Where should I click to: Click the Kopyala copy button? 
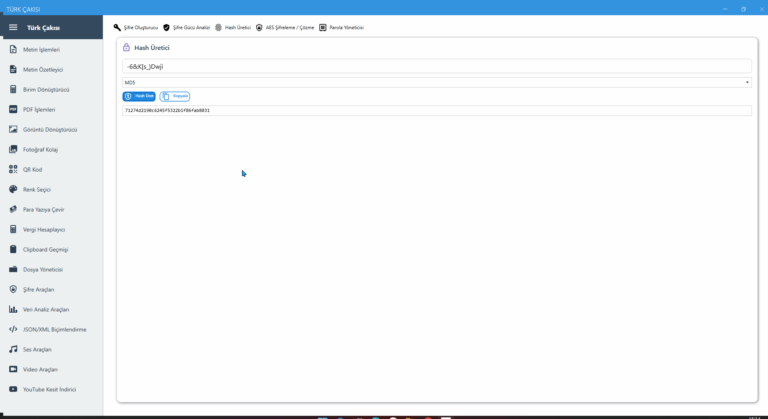[x=175, y=96]
